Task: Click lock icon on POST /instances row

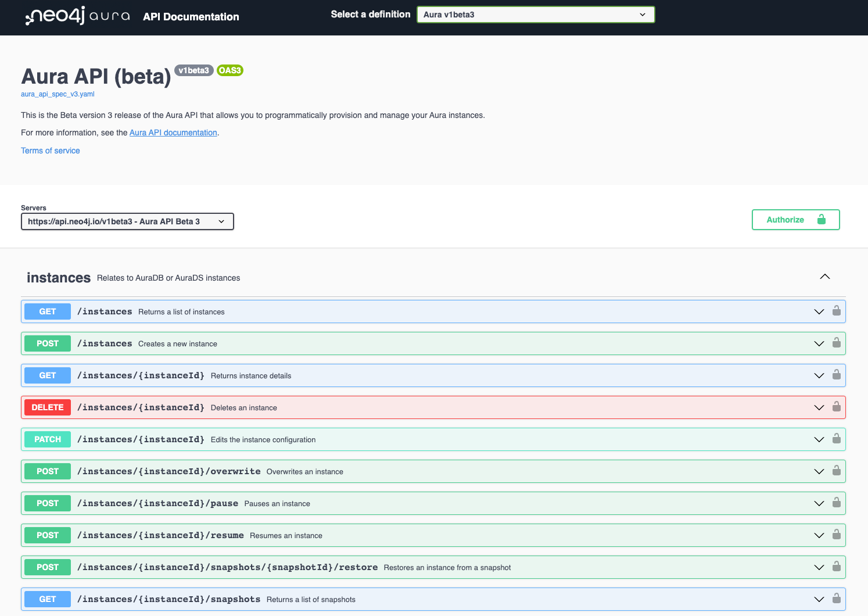Action: pyautogui.click(x=836, y=342)
